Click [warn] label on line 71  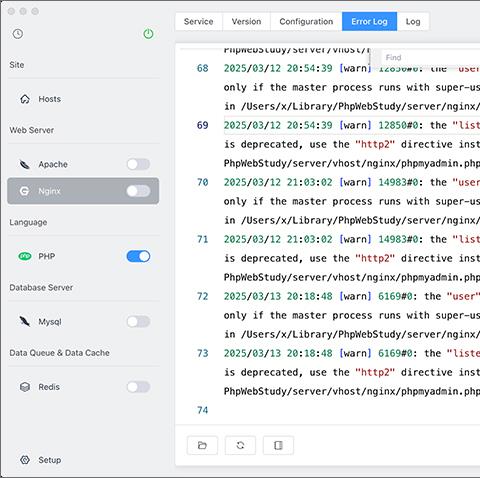[355, 239]
